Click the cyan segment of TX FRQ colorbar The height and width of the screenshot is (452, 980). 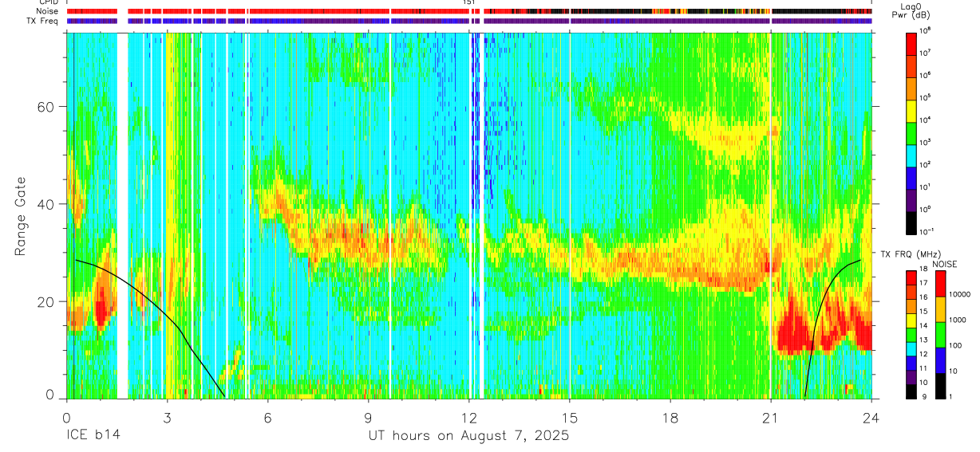(x=911, y=349)
